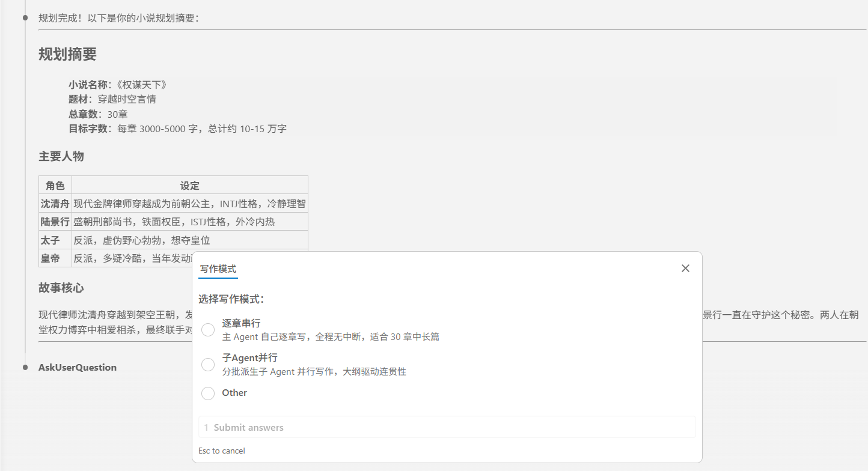Click the 陆景行 table cell
Viewport: 868px width, 471px height.
(55, 222)
